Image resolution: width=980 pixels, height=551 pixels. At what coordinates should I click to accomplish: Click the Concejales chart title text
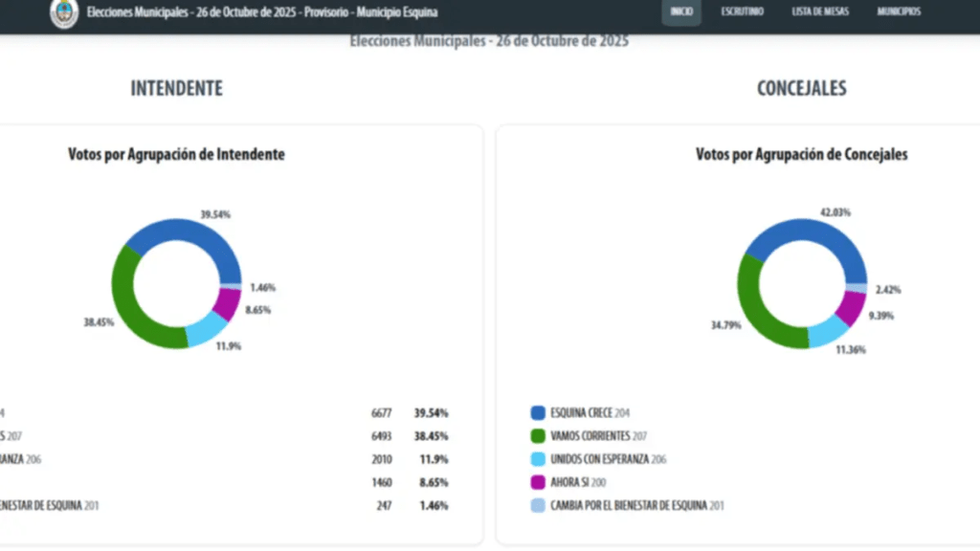(x=801, y=154)
